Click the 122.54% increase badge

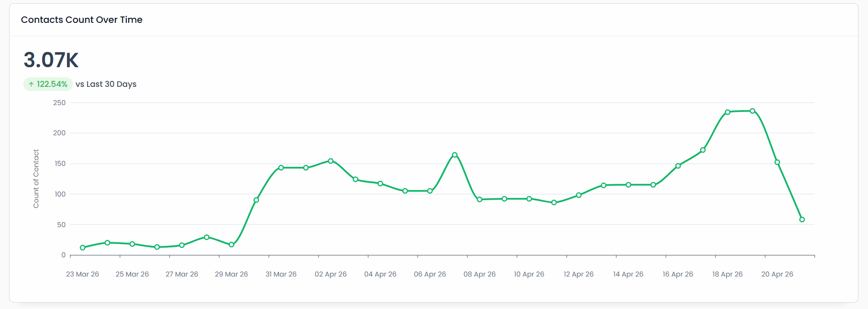(48, 84)
